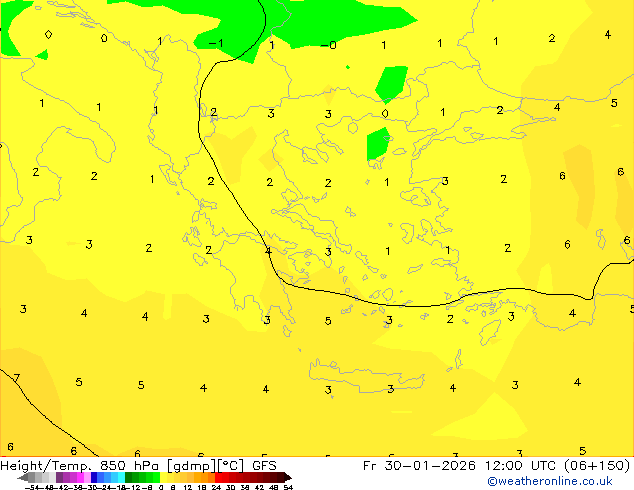Click the '[gdmp]' unit label in the title
Image resolution: width=634 pixels, height=490 pixels.
(x=191, y=466)
